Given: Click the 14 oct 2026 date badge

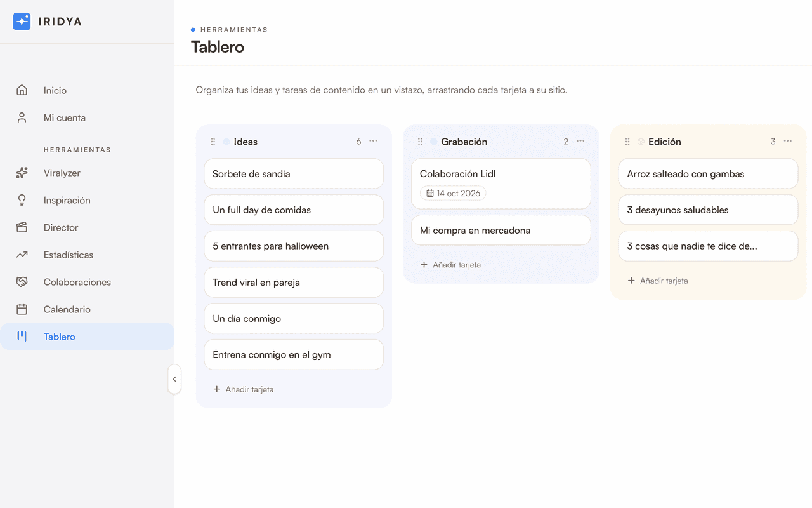Looking at the screenshot, I should [453, 193].
